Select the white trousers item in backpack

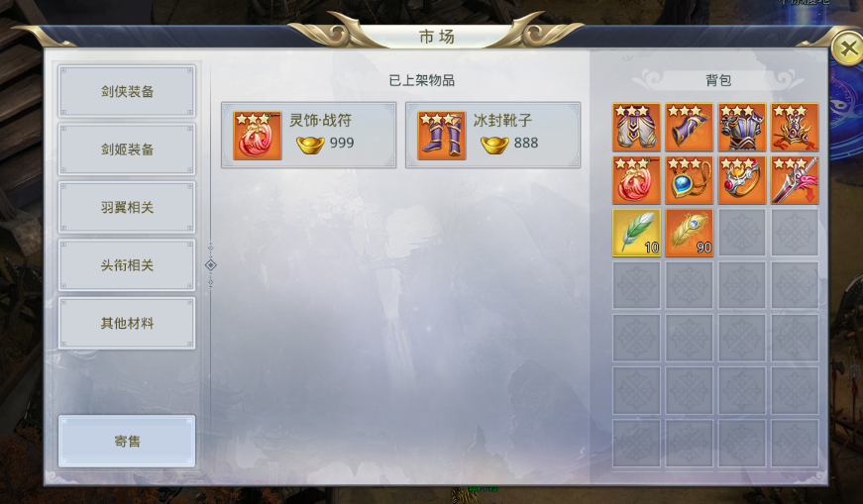[636, 127]
